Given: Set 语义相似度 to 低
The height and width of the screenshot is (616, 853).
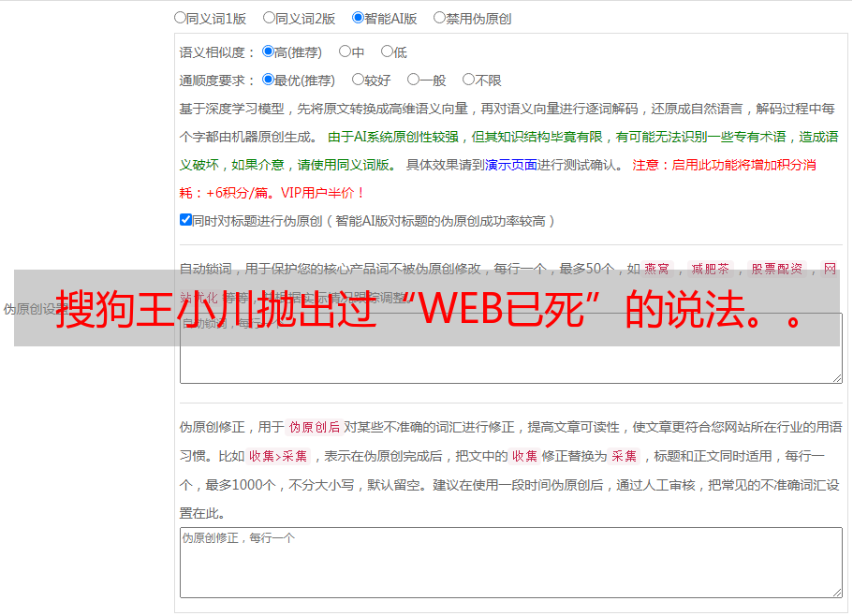Looking at the screenshot, I should 387,51.
